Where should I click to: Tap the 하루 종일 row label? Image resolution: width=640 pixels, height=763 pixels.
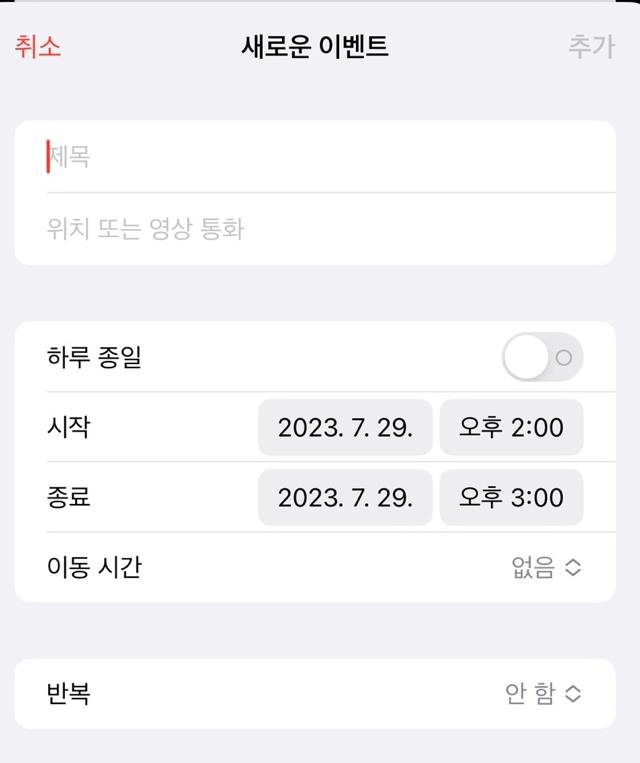coord(94,357)
